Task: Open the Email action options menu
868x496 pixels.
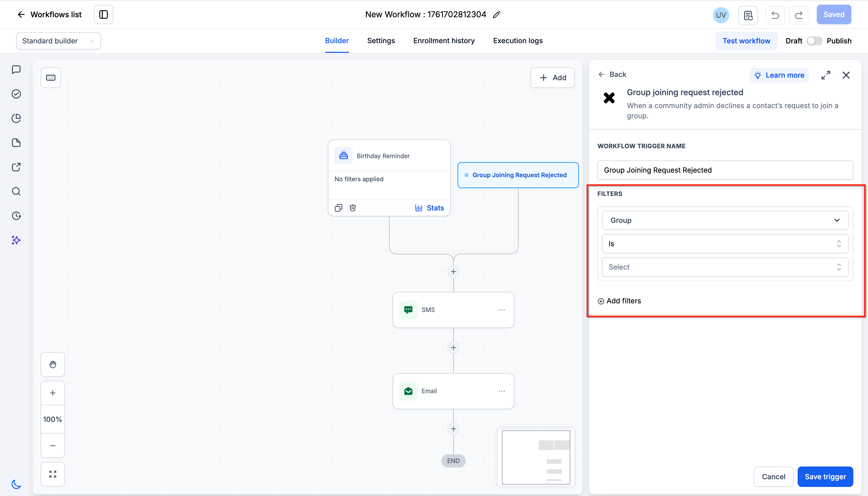Action: click(502, 391)
